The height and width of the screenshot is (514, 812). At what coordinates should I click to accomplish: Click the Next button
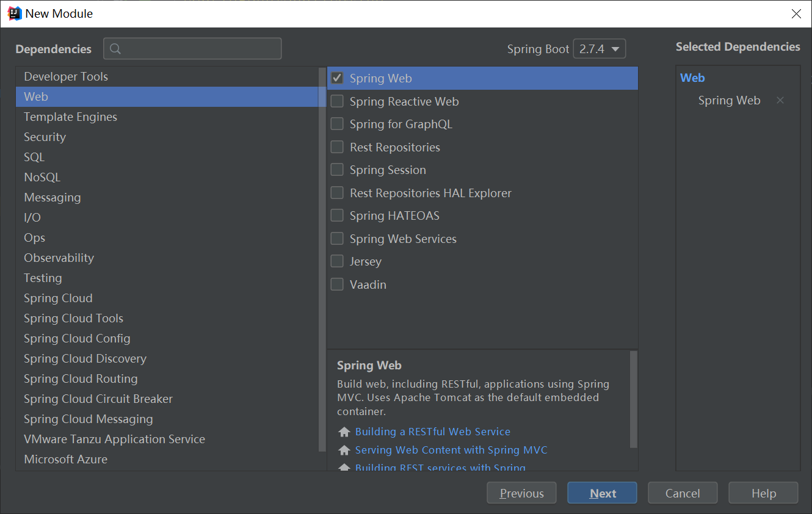click(x=602, y=493)
